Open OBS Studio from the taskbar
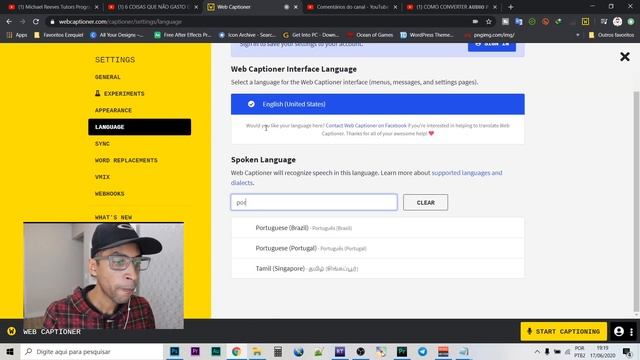This screenshot has height=360, width=640. click(x=360, y=351)
